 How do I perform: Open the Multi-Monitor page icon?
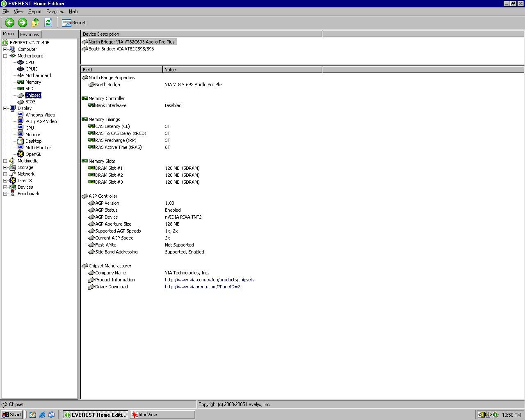21,148
